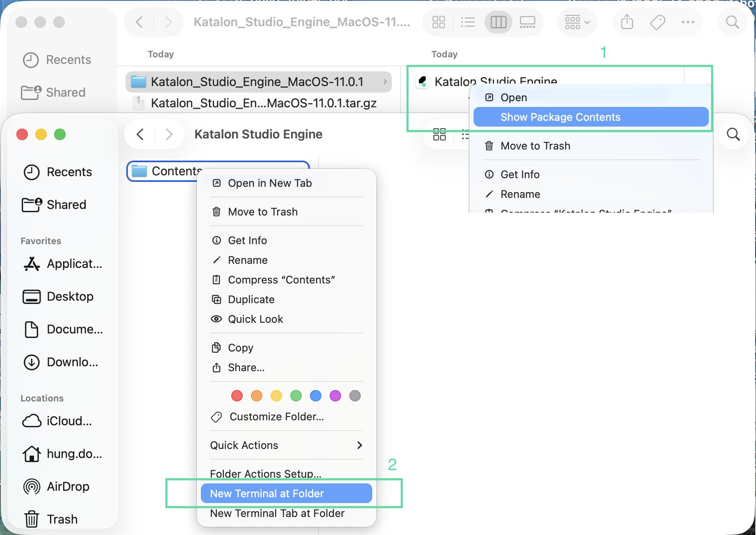The image size is (756, 535).
Task: Select New Terminal at Folder
Action: (286, 494)
